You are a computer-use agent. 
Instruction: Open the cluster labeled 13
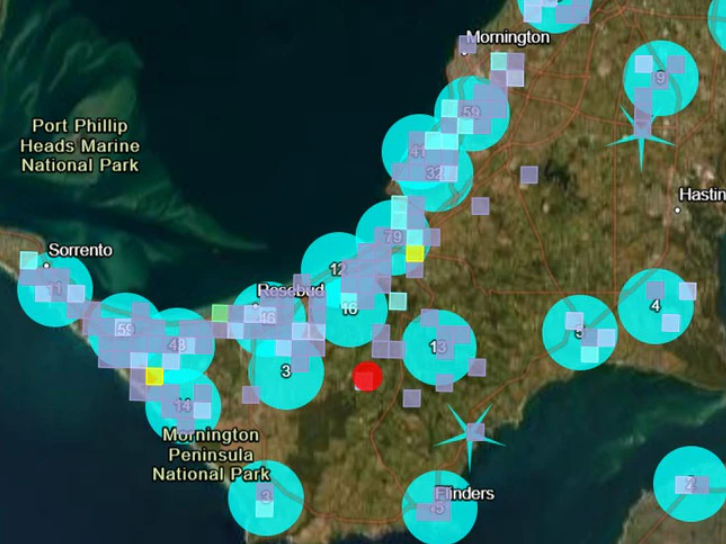pos(438,348)
